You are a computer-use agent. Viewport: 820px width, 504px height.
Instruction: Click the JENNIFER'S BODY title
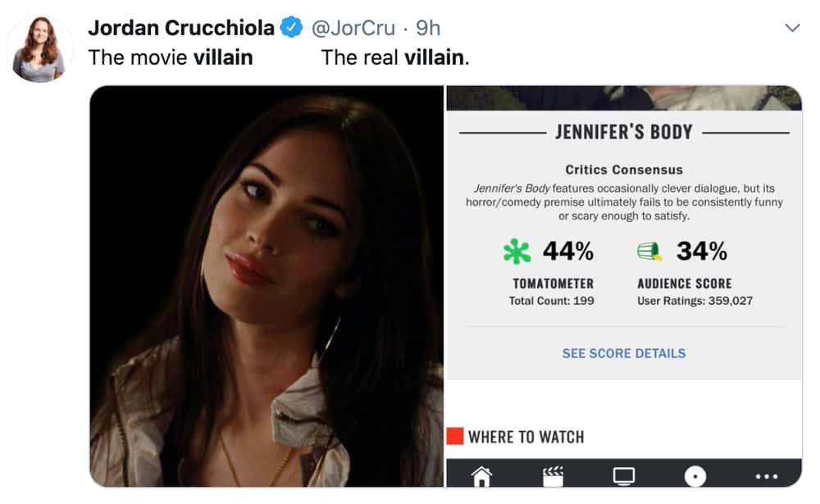click(x=624, y=132)
